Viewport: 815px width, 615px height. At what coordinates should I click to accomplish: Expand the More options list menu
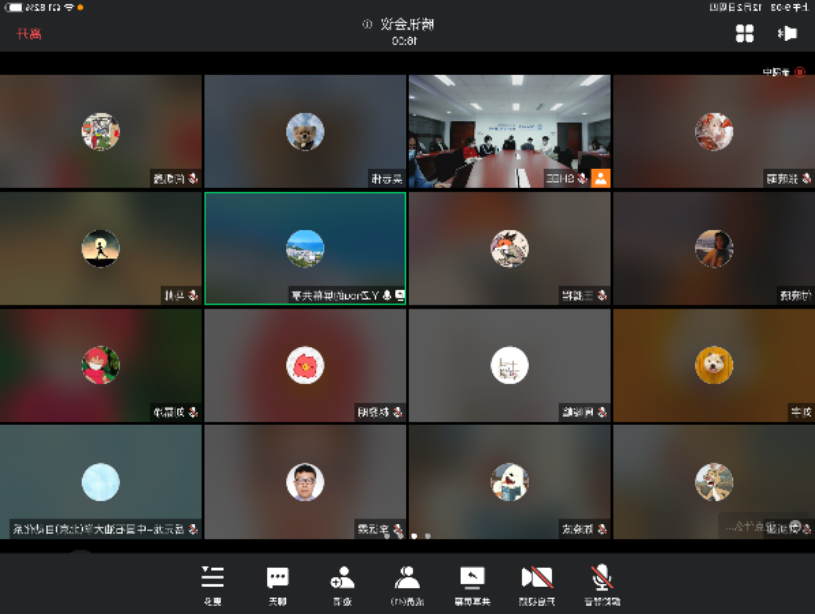click(213, 582)
